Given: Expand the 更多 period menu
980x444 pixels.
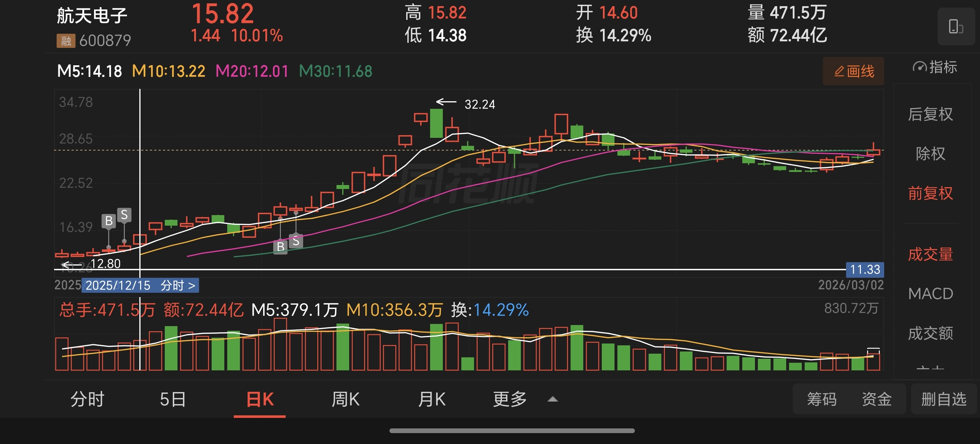Looking at the screenshot, I should 510,399.
